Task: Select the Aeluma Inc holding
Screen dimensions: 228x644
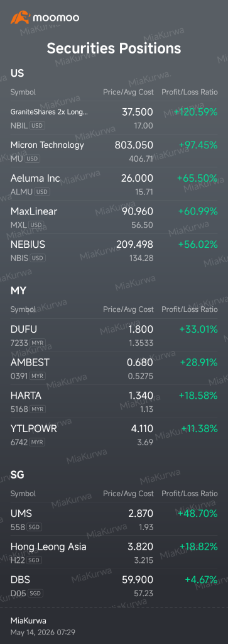Action: coord(114,184)
